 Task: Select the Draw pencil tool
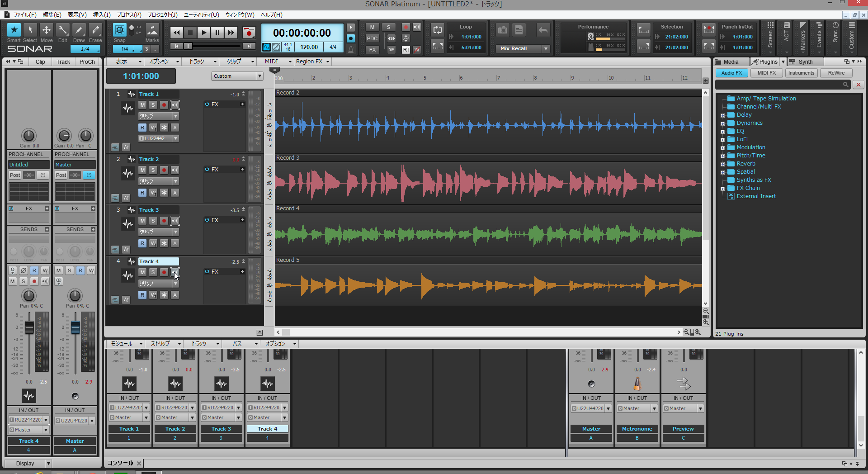[79, 30]
